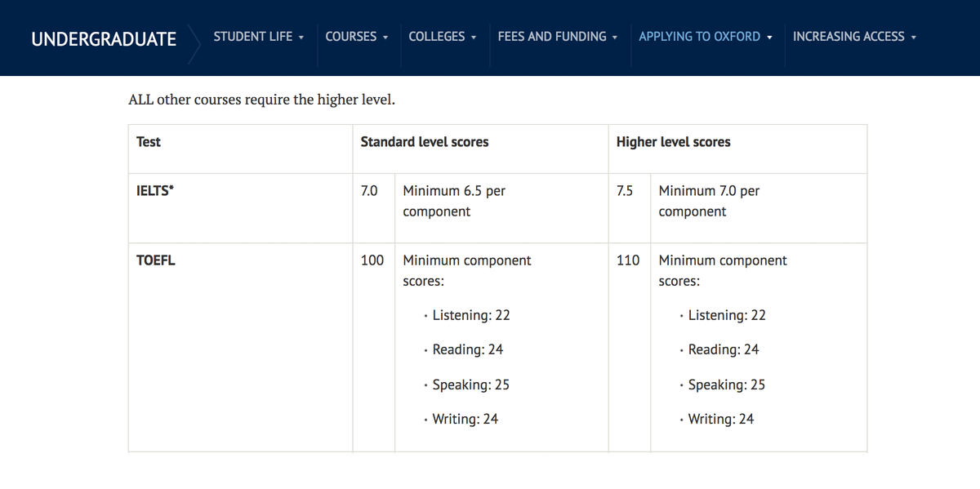Image resolution: width=980 pixels, height=489 pixels.
Task: Click the breadcrumb chevron after UNDERGRADUATE
Action: click(x=194, y=38)
